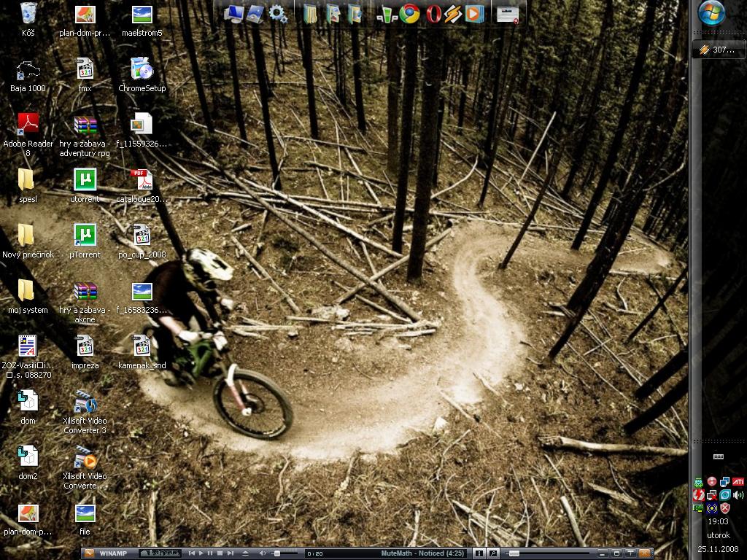Screen dimensions: 747x560
Task: Click the sidebar taskbar item labeled 307
Action: [718, 50]
